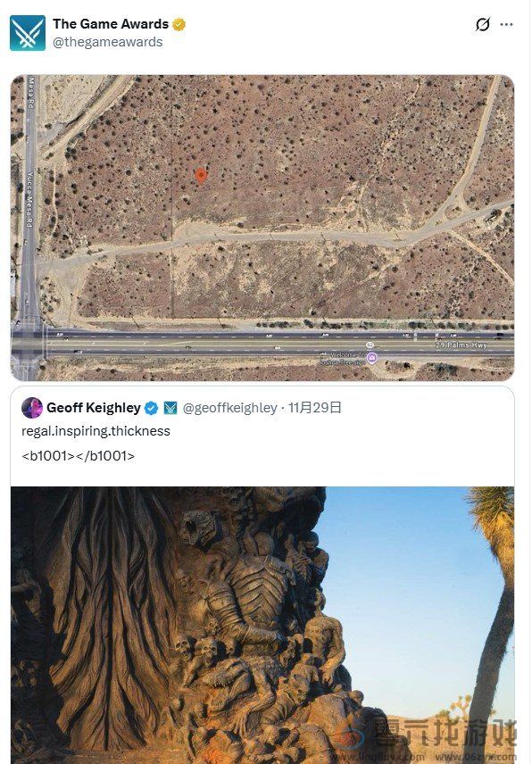Open the satellite map image
Viewport: 532px width, 764px height.
click(x=262, y=228)
